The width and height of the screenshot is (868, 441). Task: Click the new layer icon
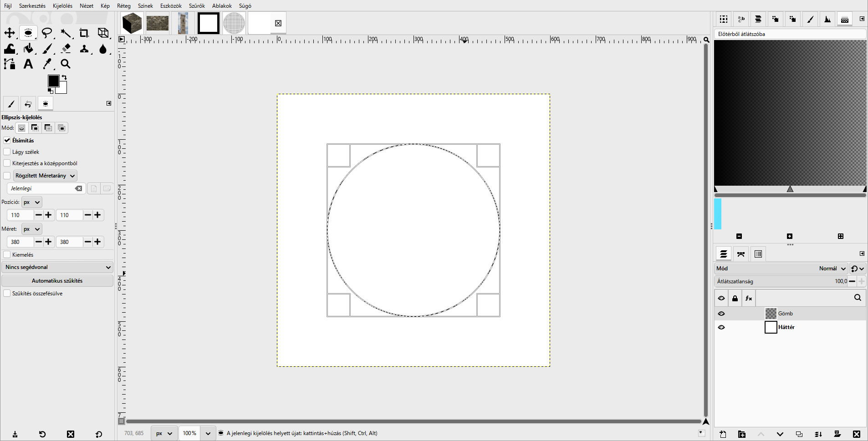(x=723, y=434)
